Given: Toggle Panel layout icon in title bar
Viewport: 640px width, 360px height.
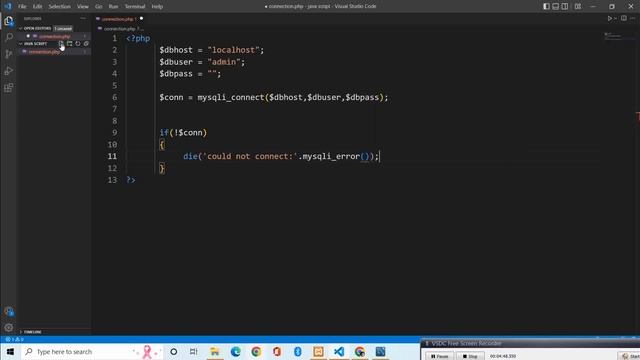Looking at the screenshot, I should tap(556, 7).
